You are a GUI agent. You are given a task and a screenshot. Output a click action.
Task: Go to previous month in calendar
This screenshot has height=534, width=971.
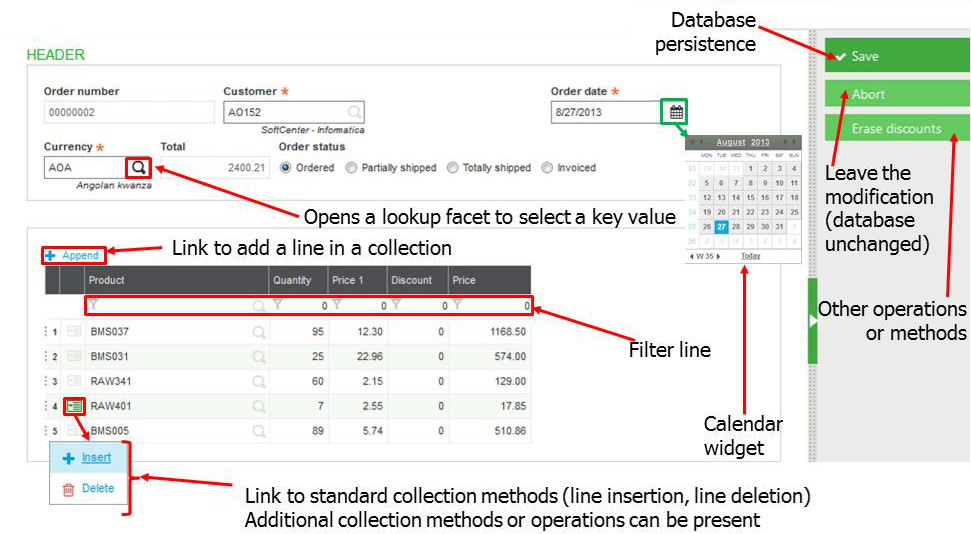(x=701, y=143)
